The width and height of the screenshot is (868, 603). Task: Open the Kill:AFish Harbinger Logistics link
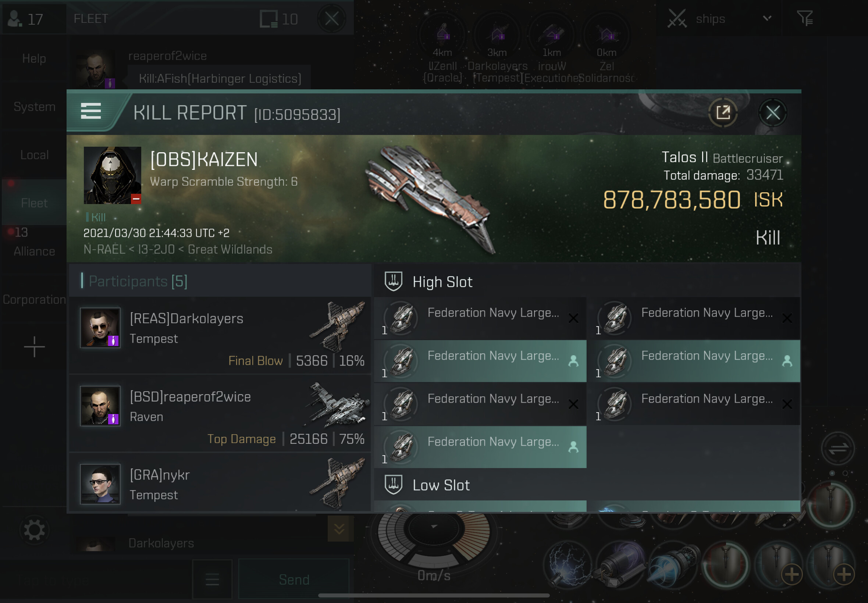[220, 78]
